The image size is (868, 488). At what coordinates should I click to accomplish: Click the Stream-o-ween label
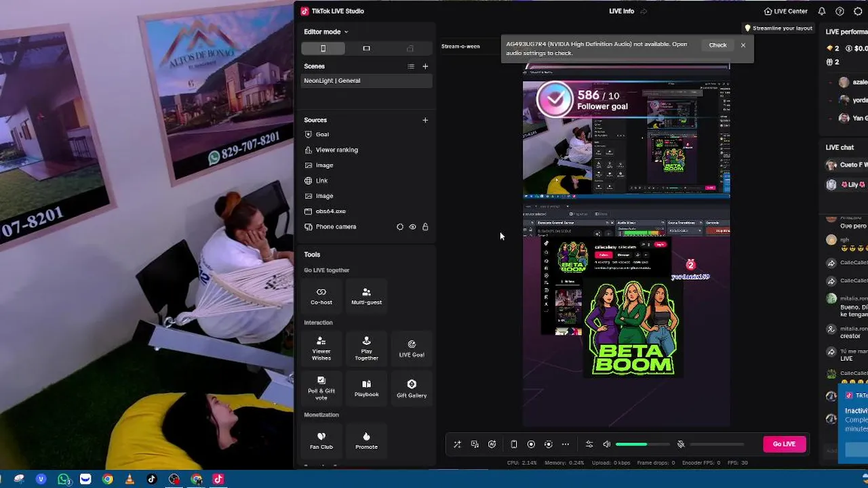(x=460, y=47)
